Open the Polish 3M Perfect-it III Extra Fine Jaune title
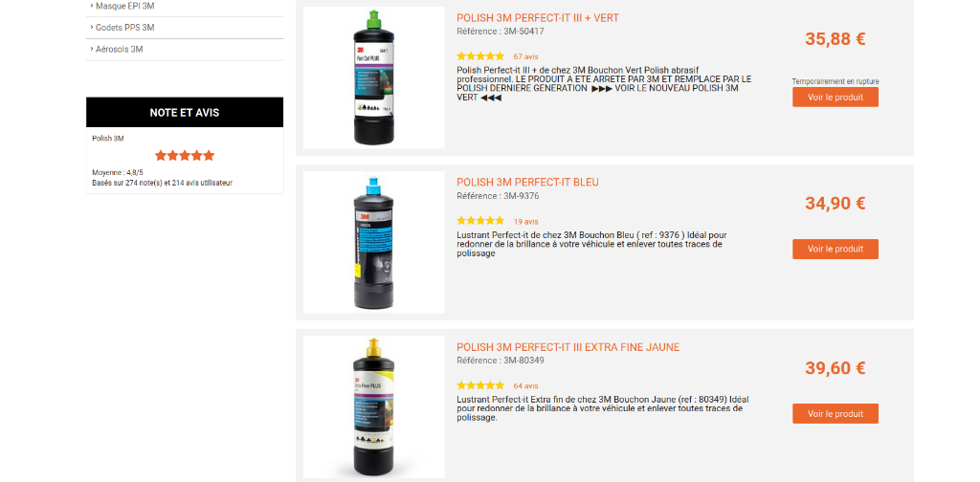Screen dimensions: 980x482 [568, 347]
